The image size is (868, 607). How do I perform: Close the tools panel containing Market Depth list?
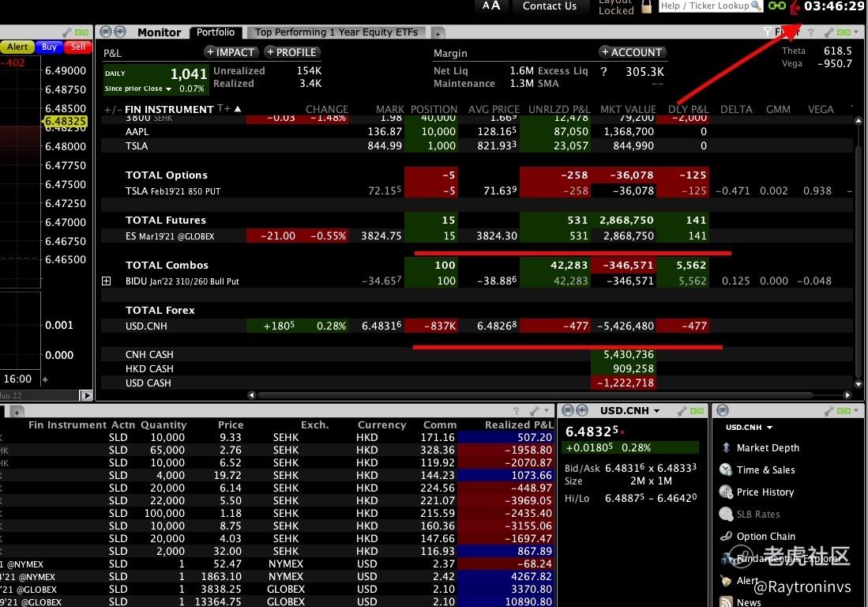pyautogui.click(x=723, y=410)
